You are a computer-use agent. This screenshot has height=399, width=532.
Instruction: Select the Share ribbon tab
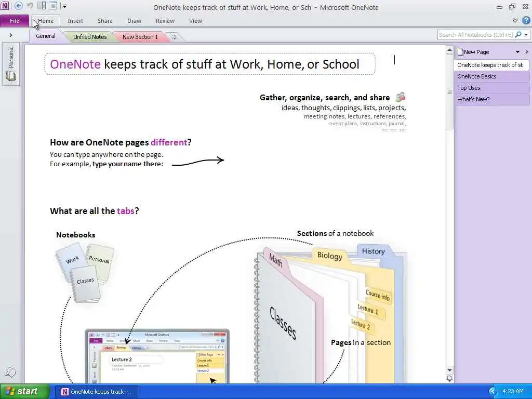click(x=105, y=21)
